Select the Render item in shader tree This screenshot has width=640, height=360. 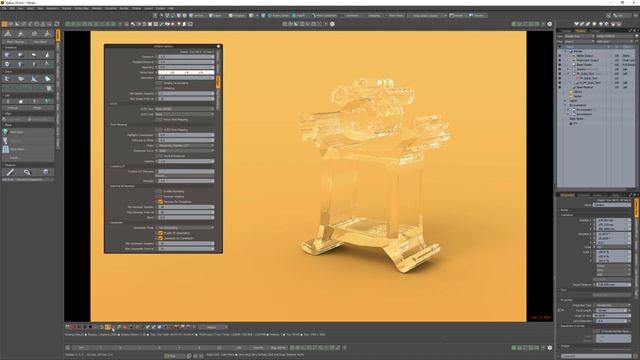pos(578,51)
